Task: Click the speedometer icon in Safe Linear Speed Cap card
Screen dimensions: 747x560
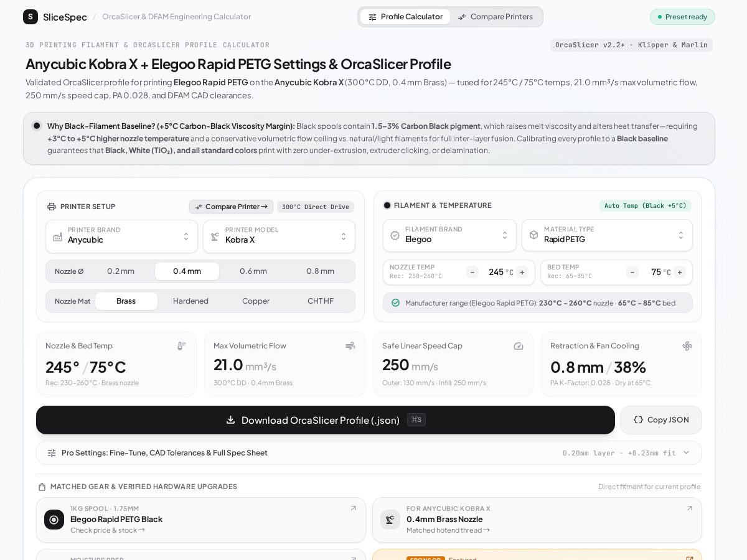Action: pos(519,346)
